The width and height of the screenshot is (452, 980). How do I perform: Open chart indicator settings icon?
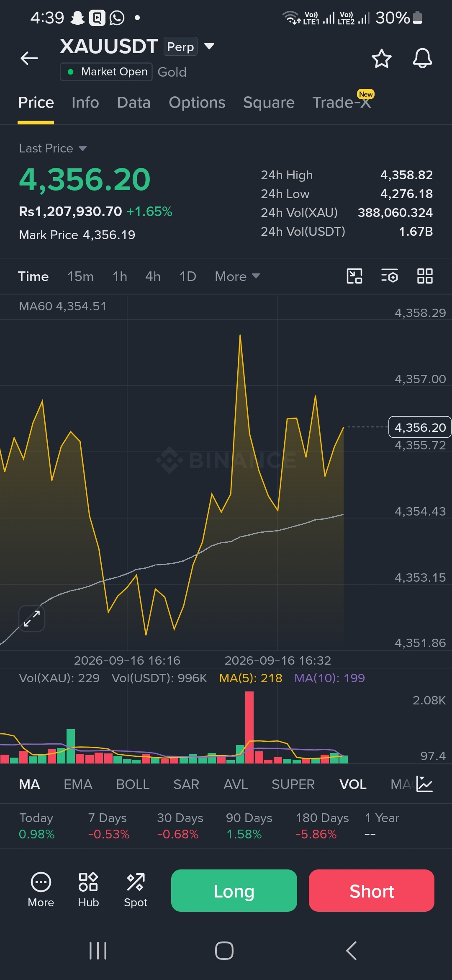[x=389, y=276]
